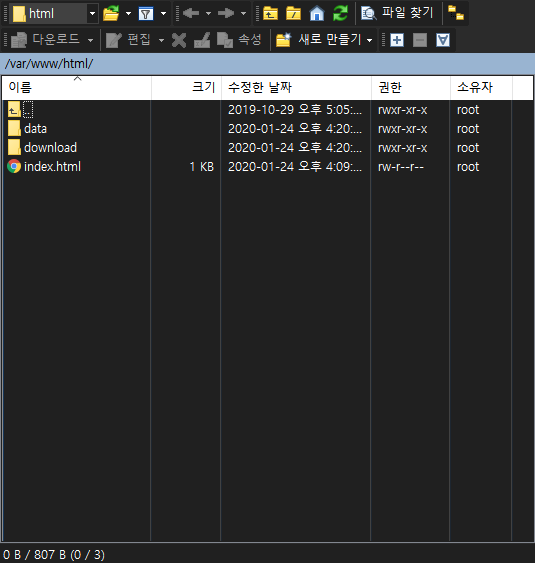Click the 속성 properties button
Screen dimensions: 535x563
239,39
